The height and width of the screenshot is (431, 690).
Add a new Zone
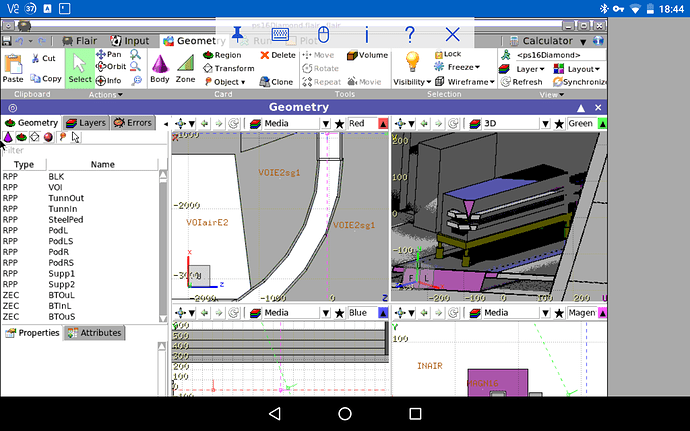click(185, 69)
